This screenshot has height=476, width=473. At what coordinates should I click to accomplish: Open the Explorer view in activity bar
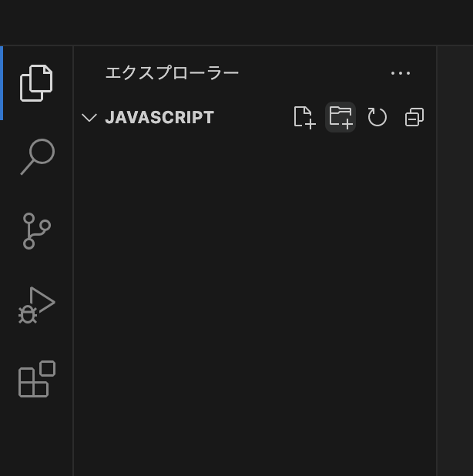coord(36,83)
